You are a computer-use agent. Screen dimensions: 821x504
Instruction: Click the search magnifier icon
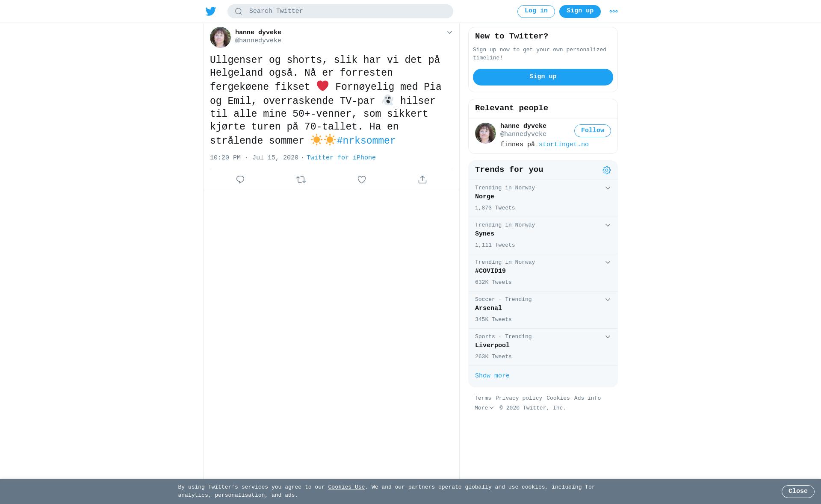239,12
